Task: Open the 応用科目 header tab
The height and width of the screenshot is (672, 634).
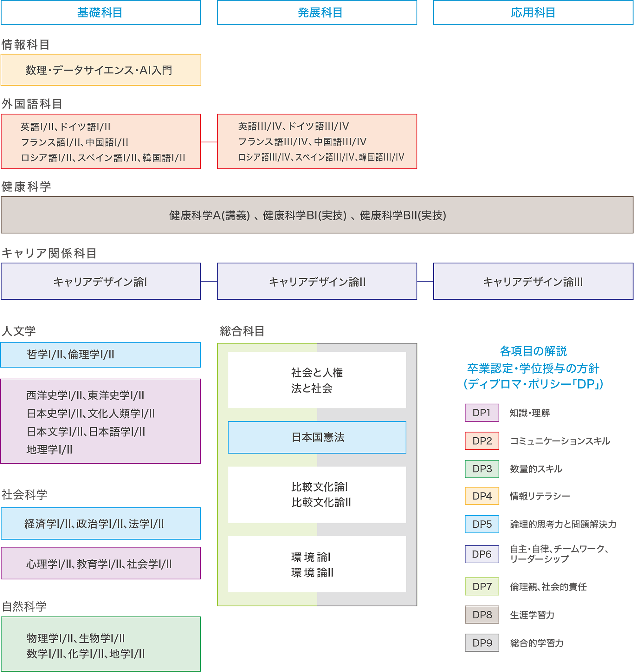Action: 533,12
